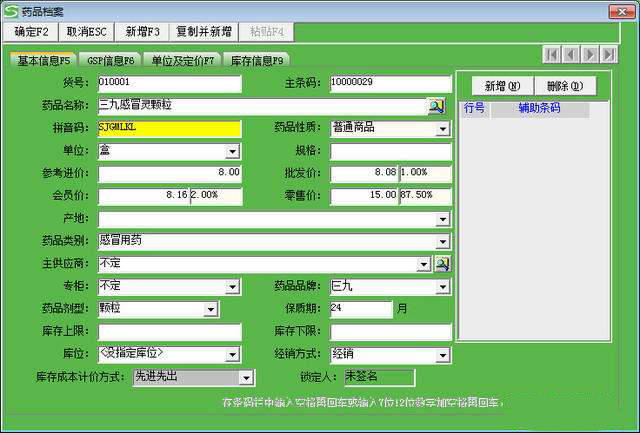Click the 零售价 field showing 15.00
The width and height of the screenshot is (640, 433).
point(364,196)
